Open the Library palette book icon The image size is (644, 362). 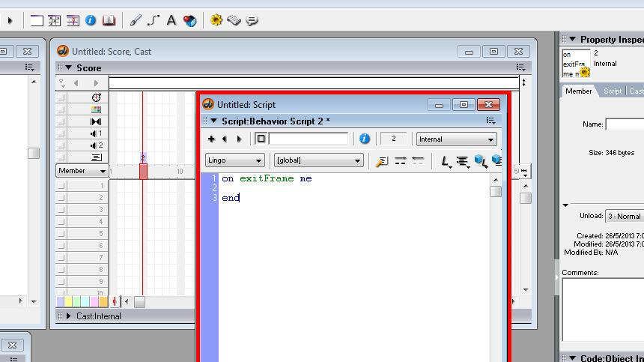click(109, 20)
